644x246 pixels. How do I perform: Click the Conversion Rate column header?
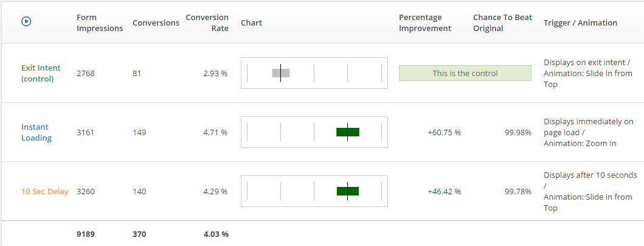click(207, 23)
